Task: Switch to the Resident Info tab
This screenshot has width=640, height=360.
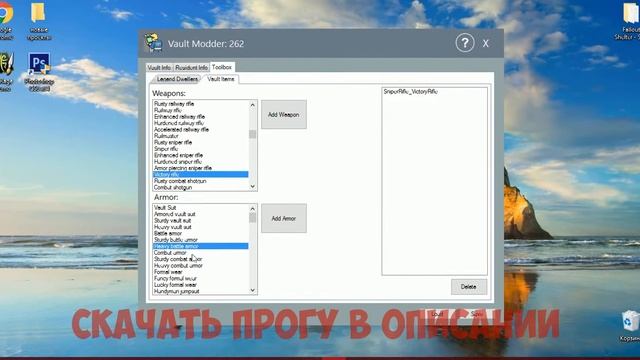Action: 191,67
